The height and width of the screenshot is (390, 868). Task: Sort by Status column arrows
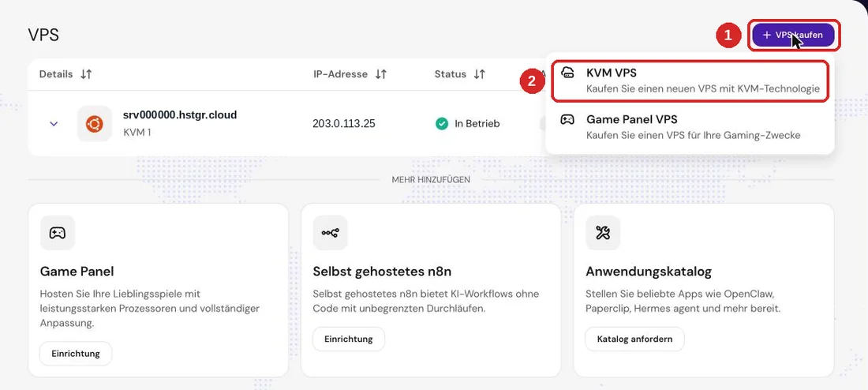coord(480,74)
